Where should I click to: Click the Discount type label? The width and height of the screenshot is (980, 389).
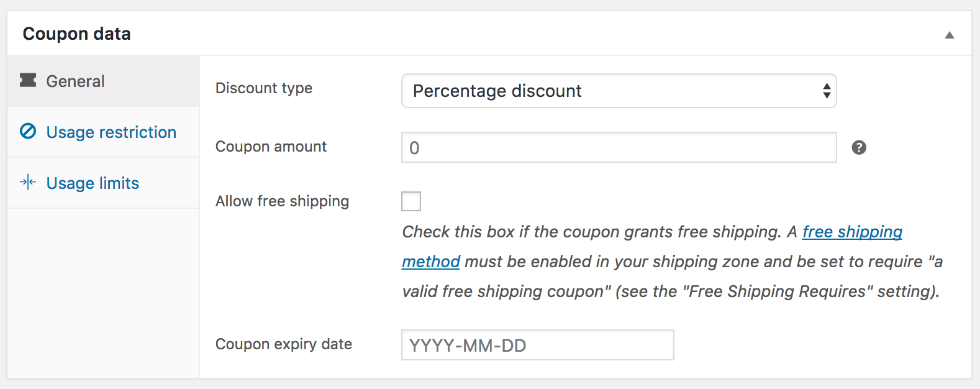(x=264, y=88)
